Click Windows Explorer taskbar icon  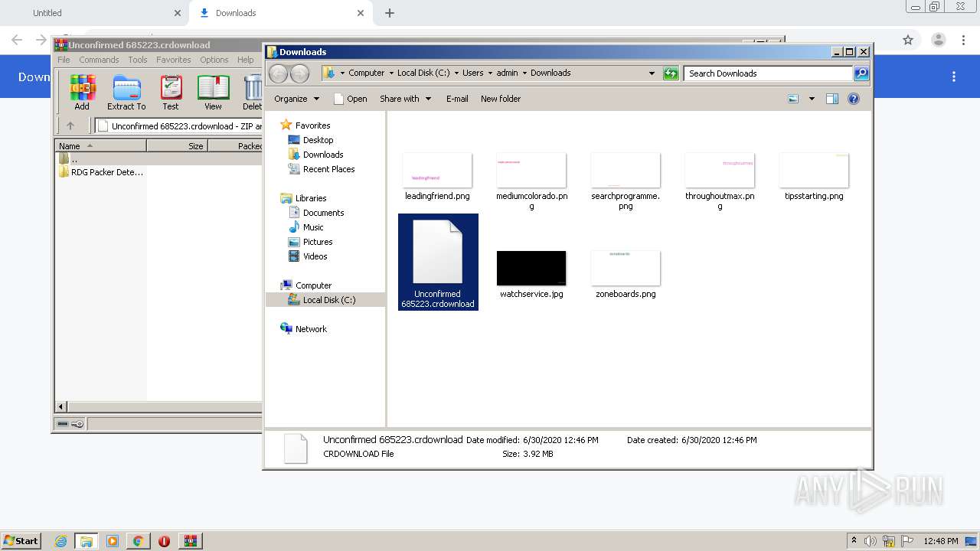(x=87, y=541)
